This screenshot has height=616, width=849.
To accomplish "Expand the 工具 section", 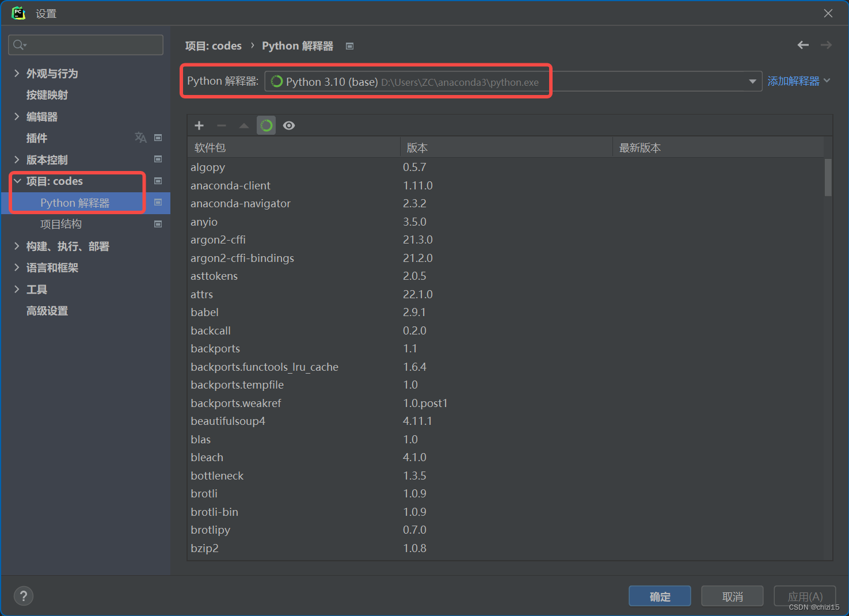I will click(17, 289).
